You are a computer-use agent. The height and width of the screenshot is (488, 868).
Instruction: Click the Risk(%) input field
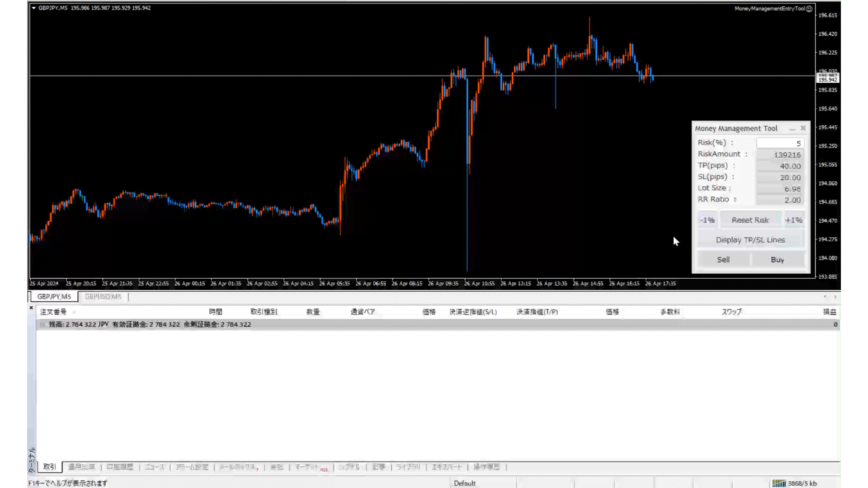779,143
